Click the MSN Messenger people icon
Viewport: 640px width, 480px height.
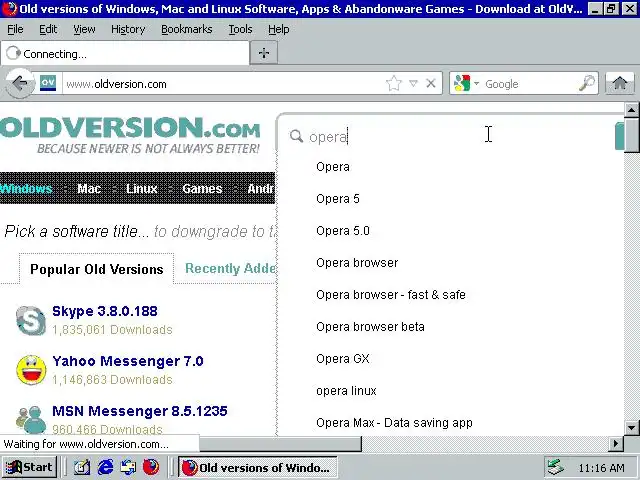pos(31,420)
